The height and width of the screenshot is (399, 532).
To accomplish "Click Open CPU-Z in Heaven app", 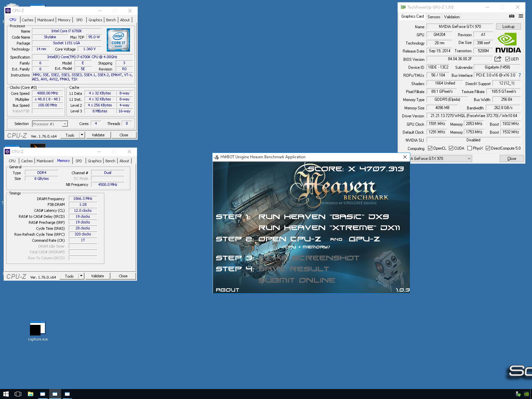I will [x=290, y=239].
